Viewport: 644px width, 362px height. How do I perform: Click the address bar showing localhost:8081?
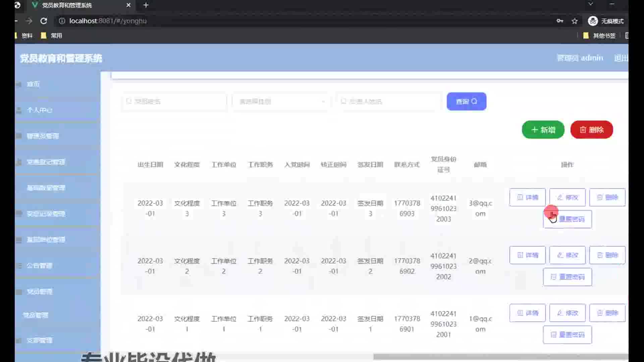(x=302, y=21)
